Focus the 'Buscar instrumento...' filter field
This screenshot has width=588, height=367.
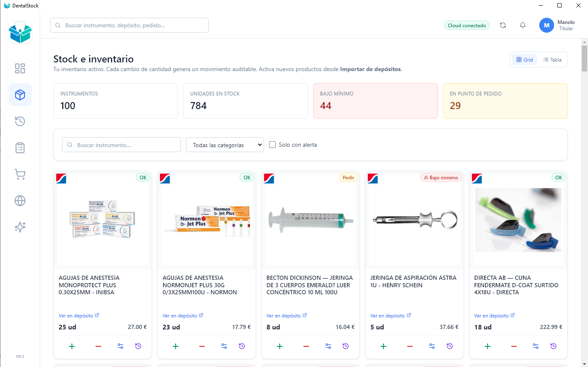pyautogui.click(x=121, y=145)
